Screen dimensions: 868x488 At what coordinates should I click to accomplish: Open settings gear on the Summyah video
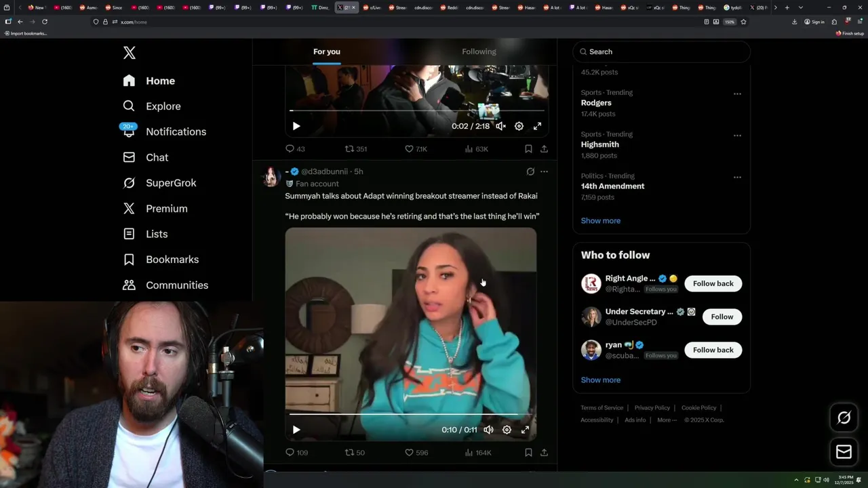click(507, 430)
